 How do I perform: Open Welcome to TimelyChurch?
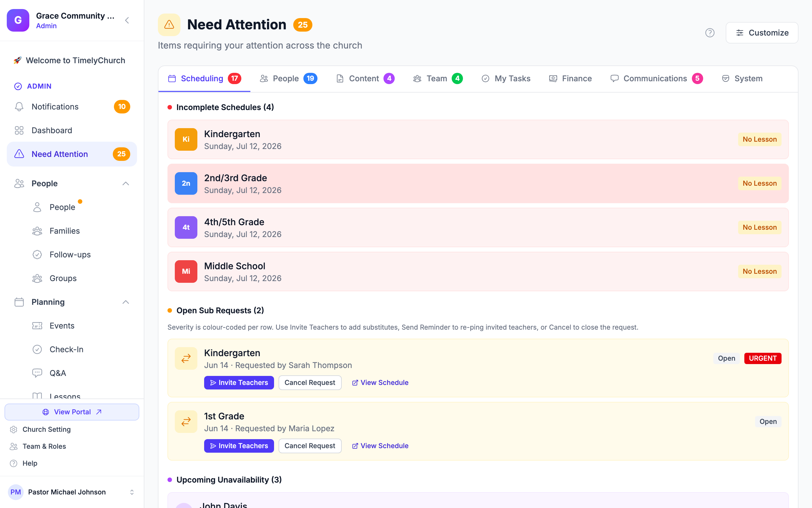point(72,60)
